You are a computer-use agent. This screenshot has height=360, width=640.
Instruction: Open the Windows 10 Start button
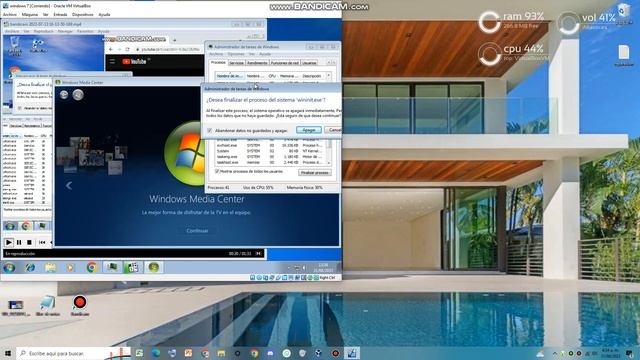click(x=8, y=353)
